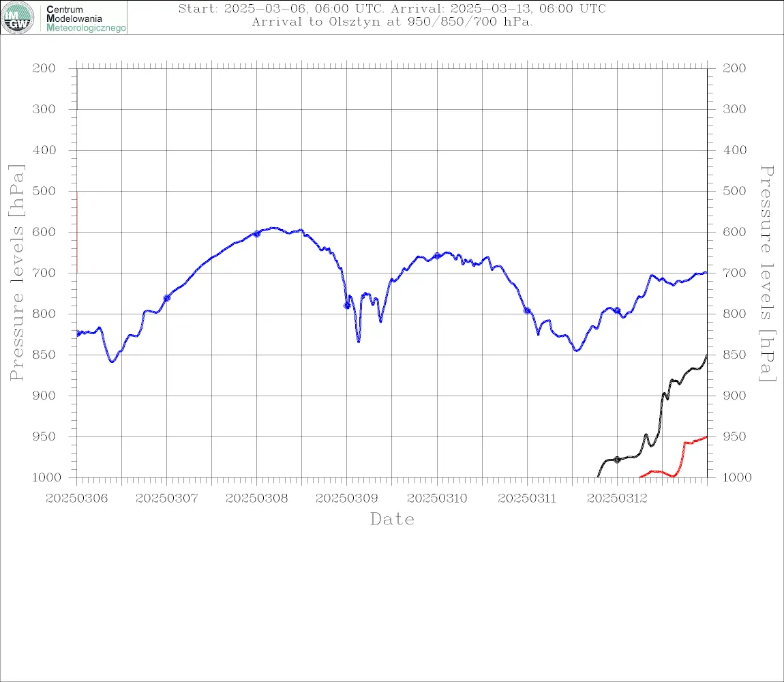
Task: Click left axis 200 label
Action: click(44, 68)
